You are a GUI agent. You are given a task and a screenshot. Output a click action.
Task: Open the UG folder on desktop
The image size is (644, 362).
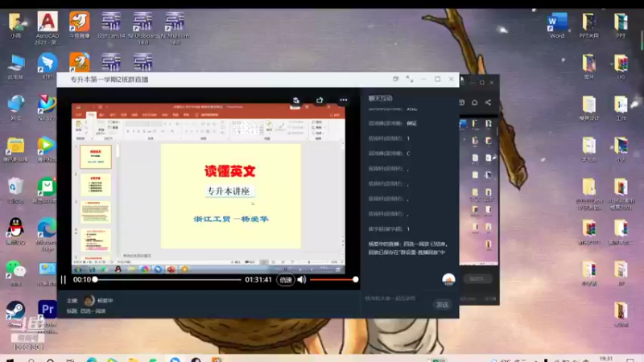coord(621,67)
